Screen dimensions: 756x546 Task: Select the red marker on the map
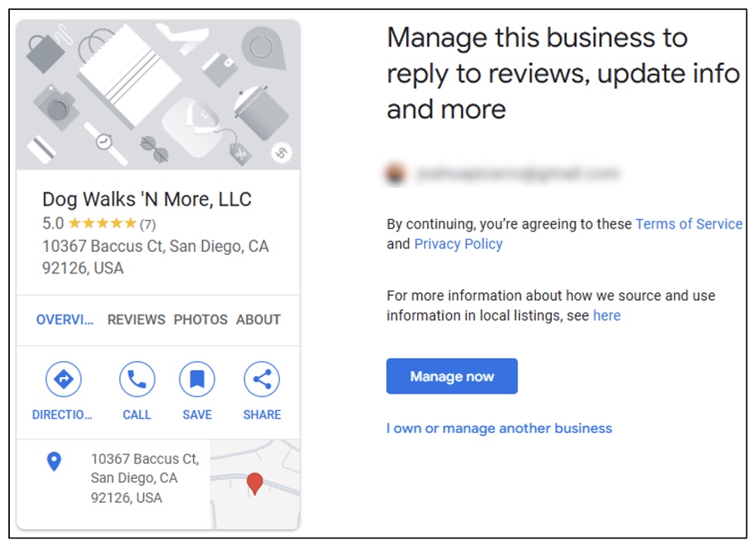(x=255, y=483)
